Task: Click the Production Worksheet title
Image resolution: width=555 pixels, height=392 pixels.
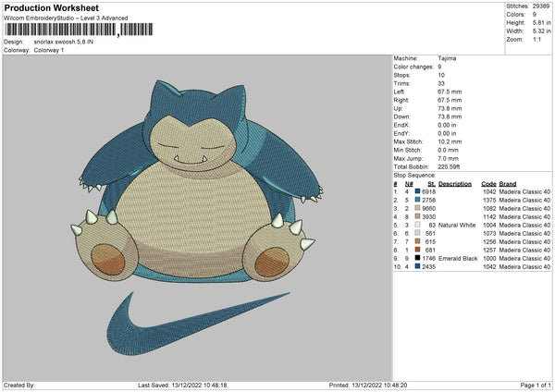Action: coord(51,7)
